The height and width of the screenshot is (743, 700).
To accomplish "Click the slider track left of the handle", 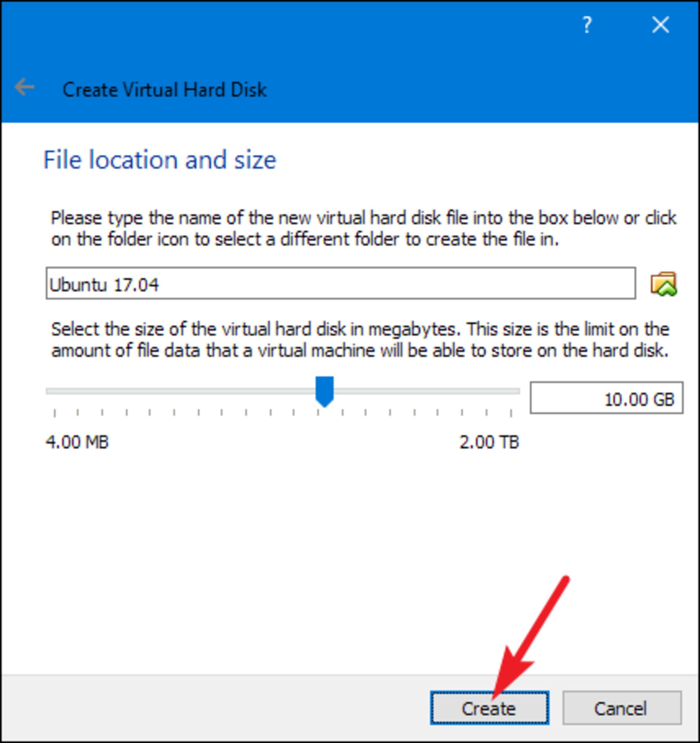I will 180,391.
